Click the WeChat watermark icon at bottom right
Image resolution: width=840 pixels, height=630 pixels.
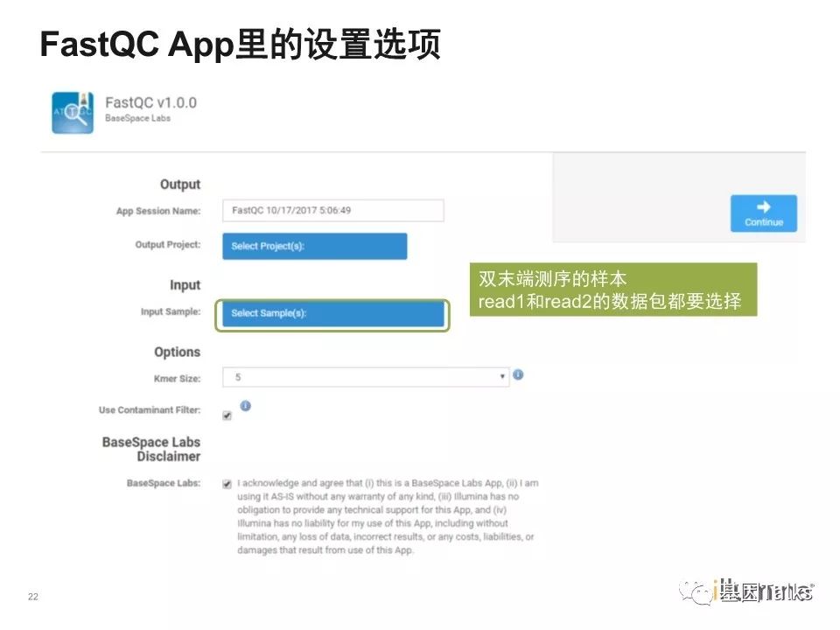tap(701, 594)
